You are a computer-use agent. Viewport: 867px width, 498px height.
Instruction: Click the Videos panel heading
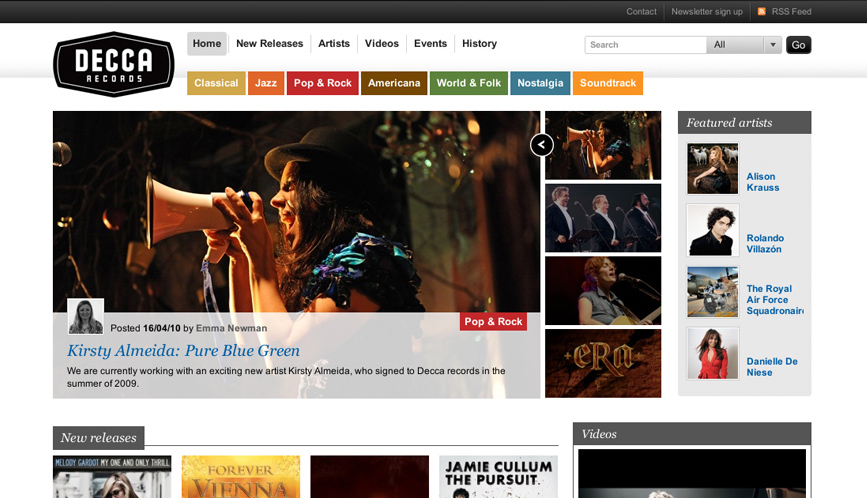coord(692,434)
